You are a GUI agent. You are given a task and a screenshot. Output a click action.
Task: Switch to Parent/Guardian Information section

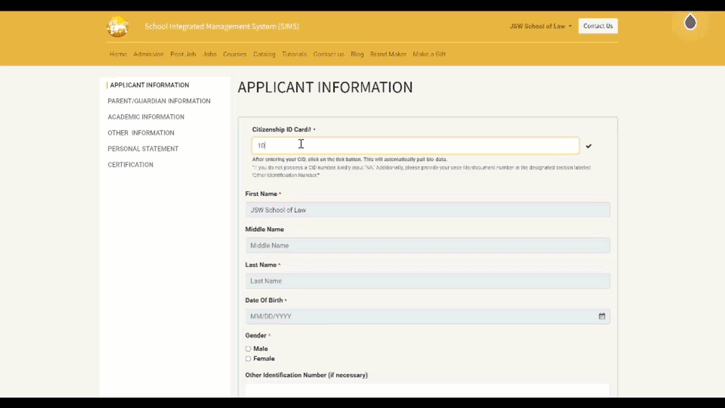[x=159, y=101]
